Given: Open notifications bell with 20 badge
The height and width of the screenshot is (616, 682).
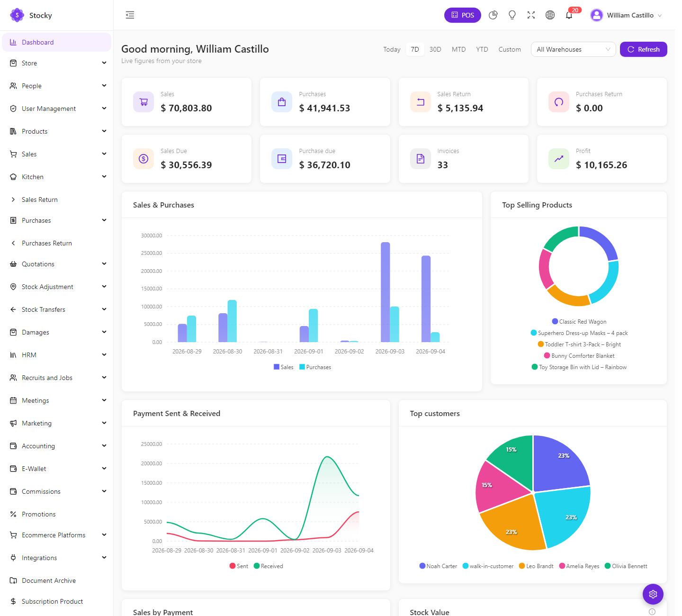Looking at the screenshot, I should pyautogui.click(x=569, y=15).
